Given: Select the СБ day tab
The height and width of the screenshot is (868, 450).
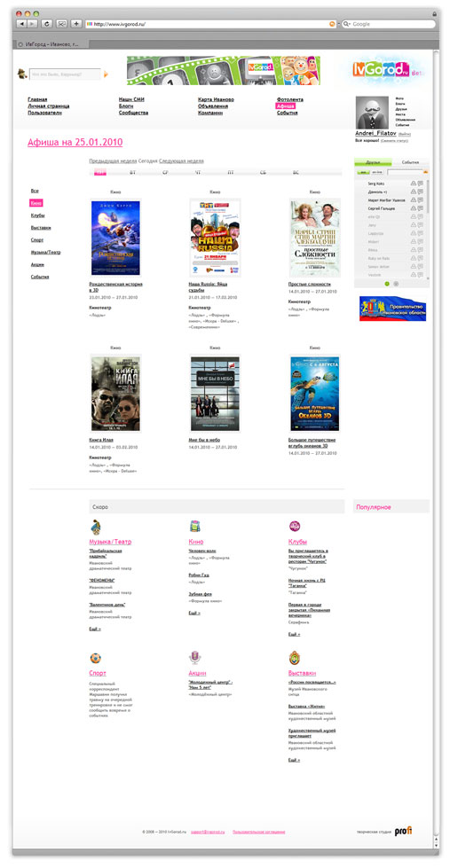Looking at the screenshot, I should [263, 173].
